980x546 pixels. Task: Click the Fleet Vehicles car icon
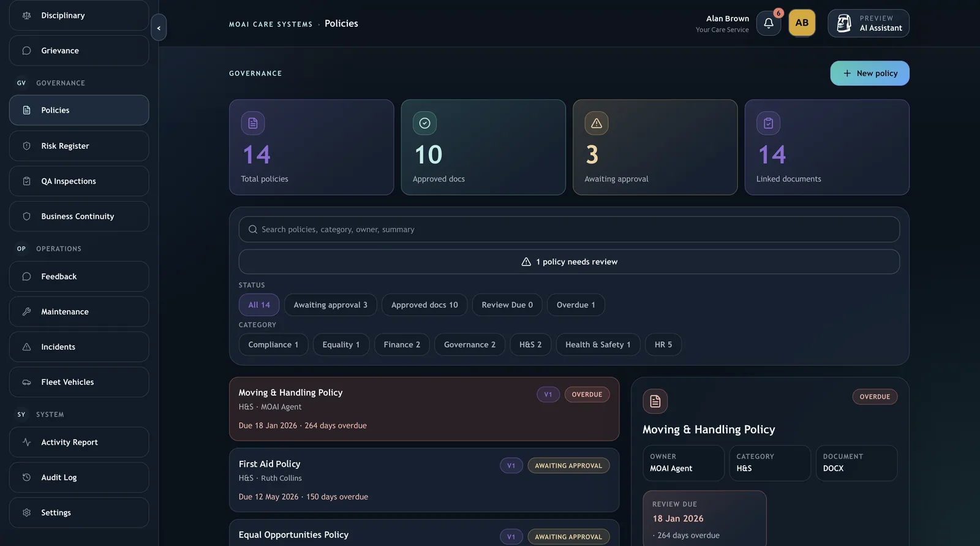pyautogui.click(x=26, y=382)
